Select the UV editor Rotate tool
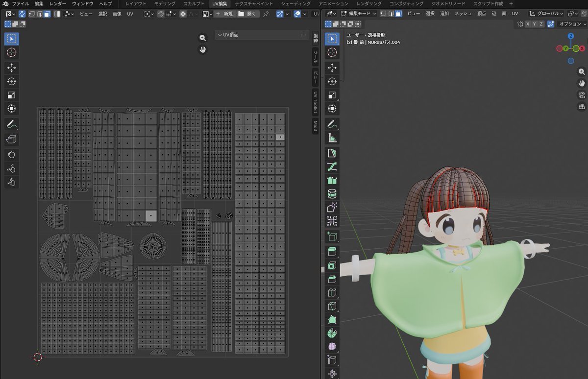The image size is (588, 379). pyautogui.click(x=12, y=81)
